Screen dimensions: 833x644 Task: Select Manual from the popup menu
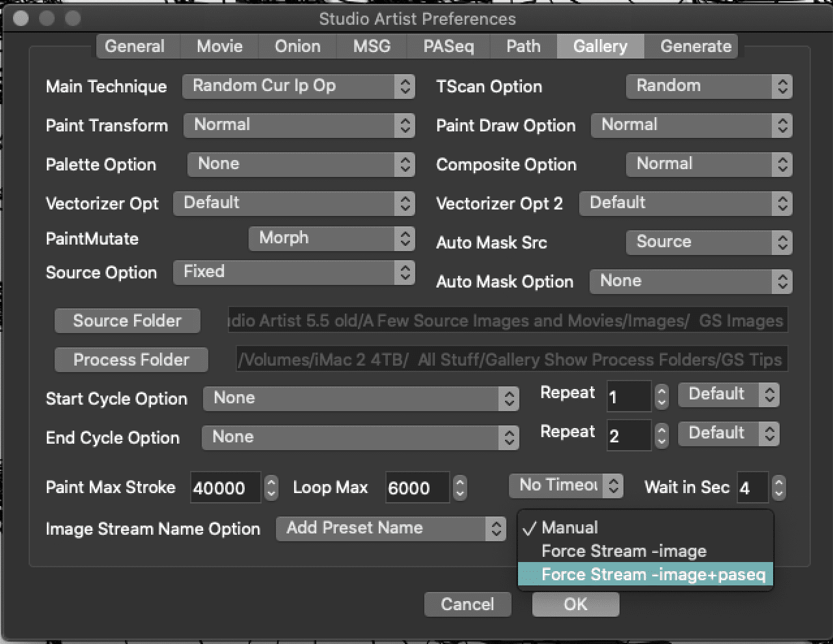point(646,528)
